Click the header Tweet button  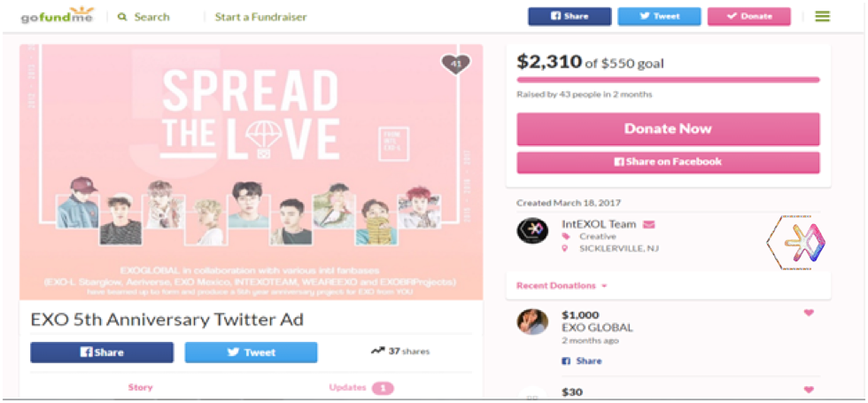pos(659,17)
